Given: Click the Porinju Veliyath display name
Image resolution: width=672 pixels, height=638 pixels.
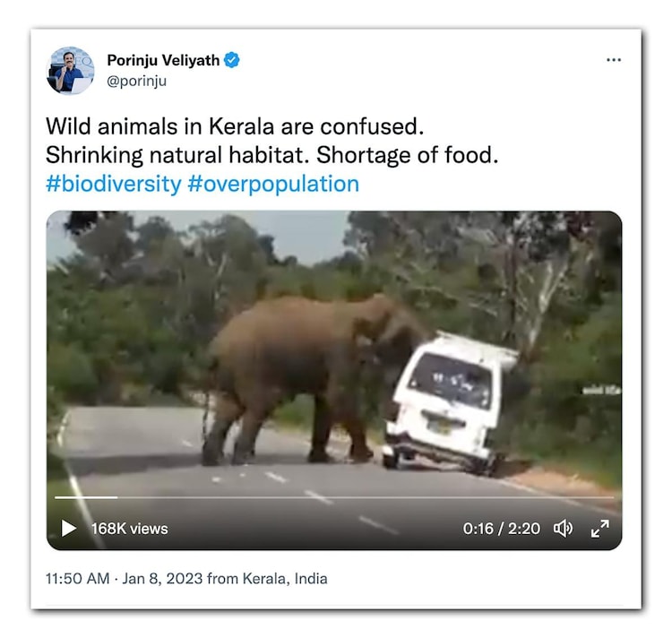Looking at the screenshot, I should click(x=163, y=61).
